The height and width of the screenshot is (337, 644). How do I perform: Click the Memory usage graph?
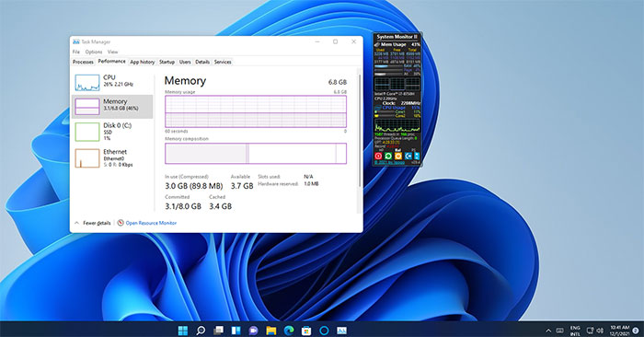[x=256, y=111]
